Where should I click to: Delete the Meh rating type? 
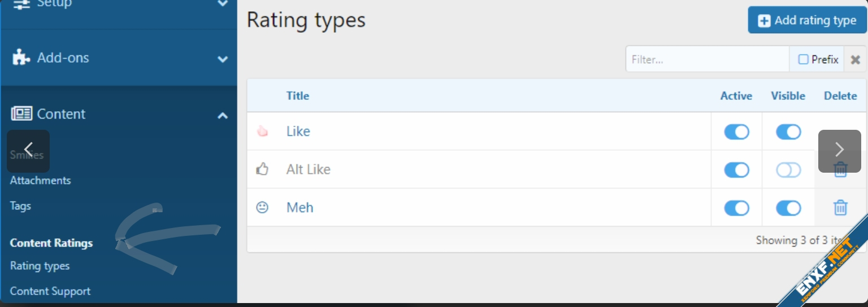840,208
